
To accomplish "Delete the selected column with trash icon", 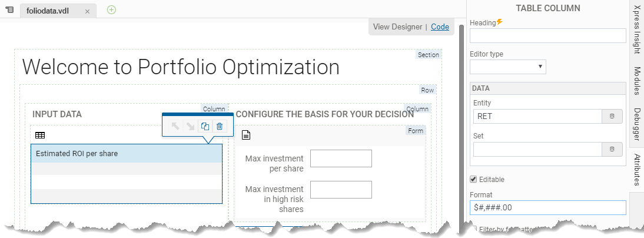I will pos(220,126).
